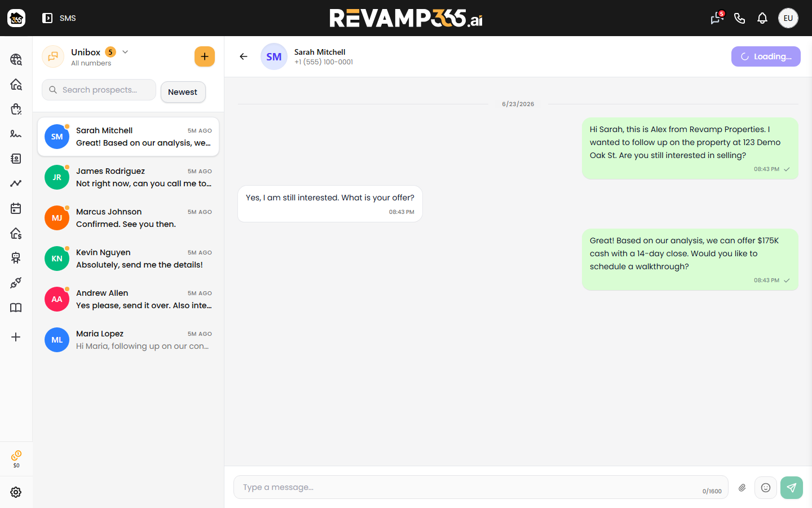Click phone number +1 (555) 100-0001
Image resolution: width=812 pixels, height=508 pixels.
click(324, 62)
